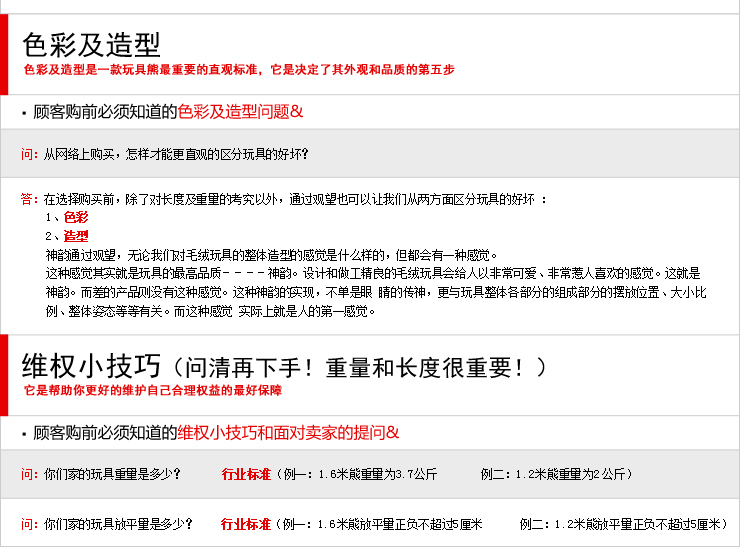Click the line starting 例、整体姿态等等有关
Viewport: 740px width, 547px height.
coord(210,311)
